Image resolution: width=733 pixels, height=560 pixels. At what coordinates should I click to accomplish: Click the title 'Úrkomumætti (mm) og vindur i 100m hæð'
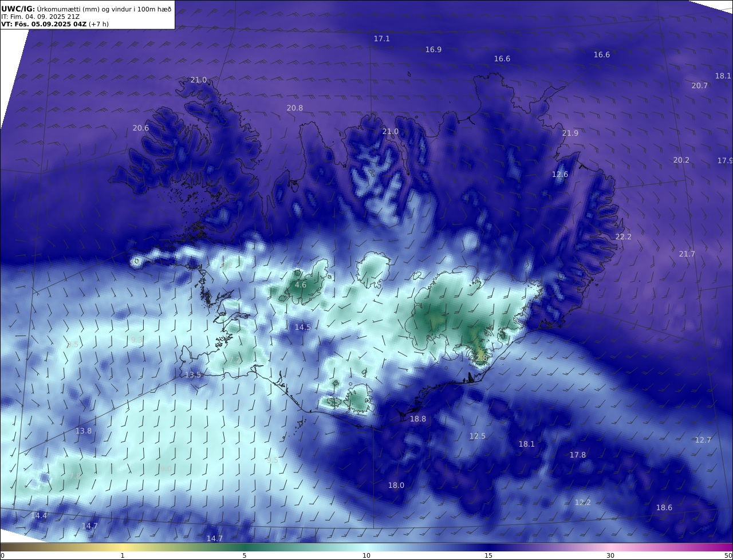pos(104,9)
